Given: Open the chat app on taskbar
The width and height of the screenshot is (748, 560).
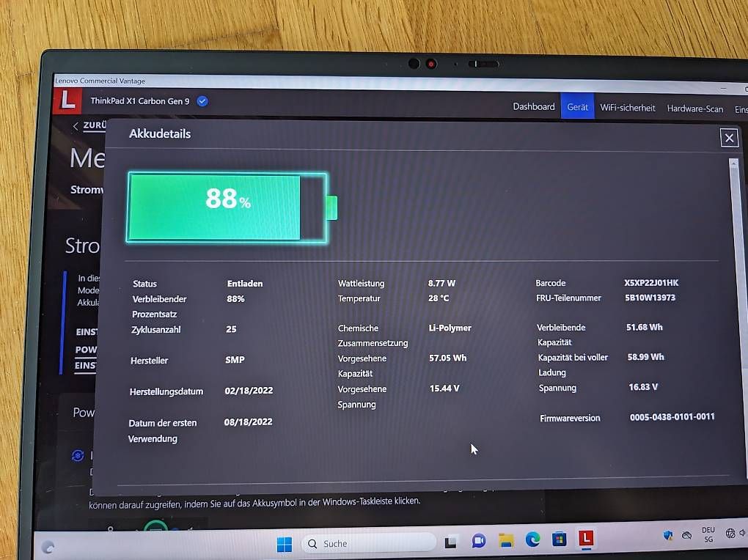Looking at the screenshot, I should [478, 541].
